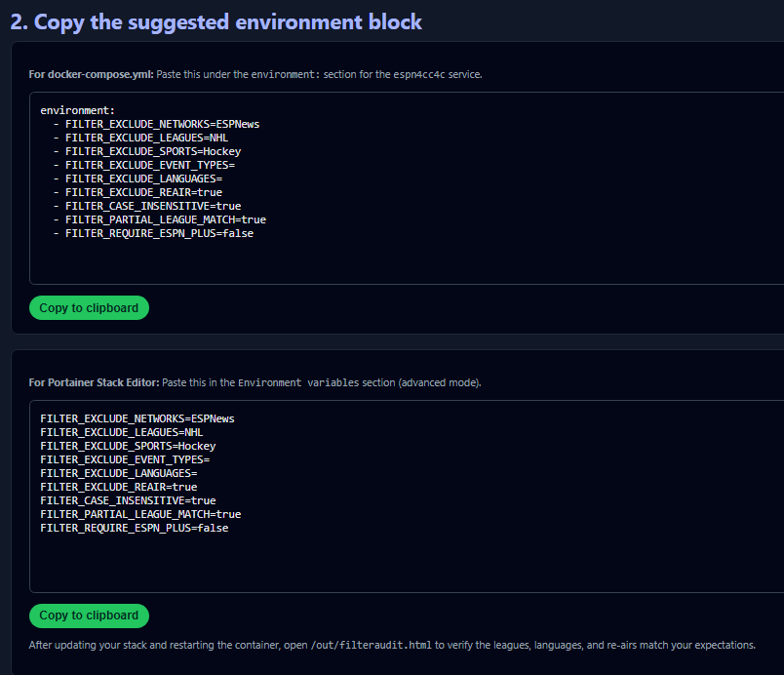Viewport: 784px width, 675px height.
Task: Click FILTER_EXCLUDE_LANGUAGES= line in Portainer block
Action: pos(118,473)
